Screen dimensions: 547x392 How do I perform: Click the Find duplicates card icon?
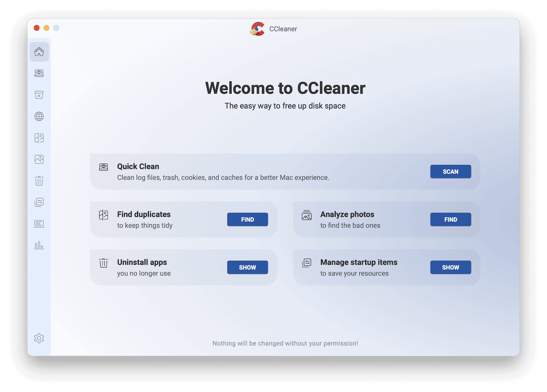[x=104, y=215]
